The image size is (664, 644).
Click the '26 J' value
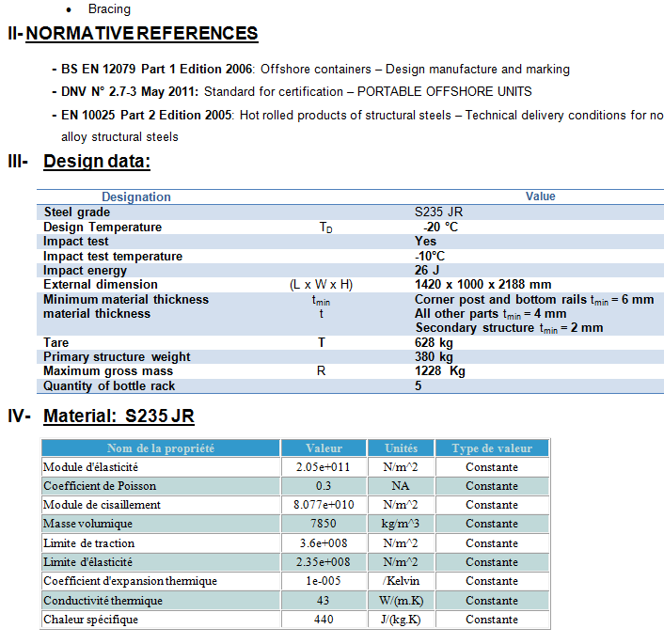(x=427, y=270)
